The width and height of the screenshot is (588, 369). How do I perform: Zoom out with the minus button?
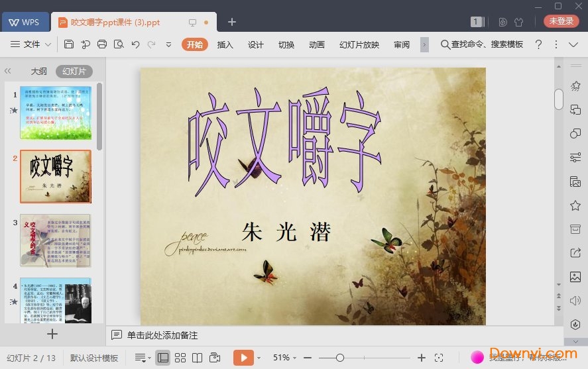point(308,358)
